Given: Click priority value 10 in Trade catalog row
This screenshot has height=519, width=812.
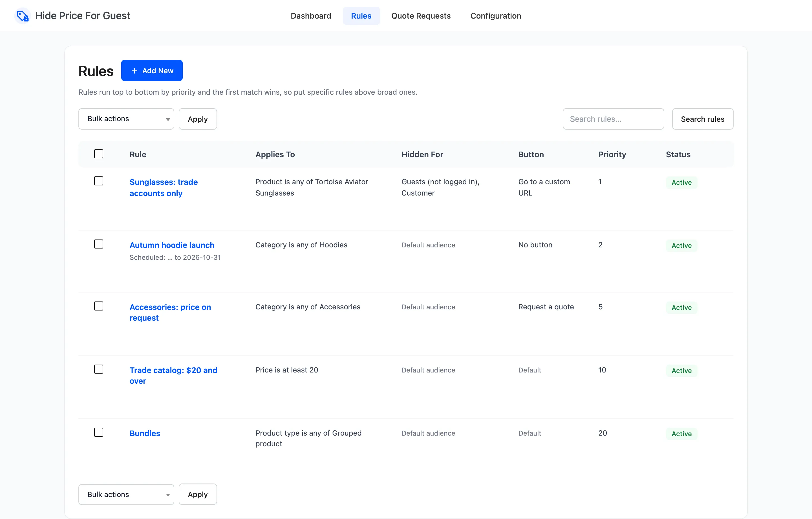Looking at the screenshot, I should pos(602,370).
